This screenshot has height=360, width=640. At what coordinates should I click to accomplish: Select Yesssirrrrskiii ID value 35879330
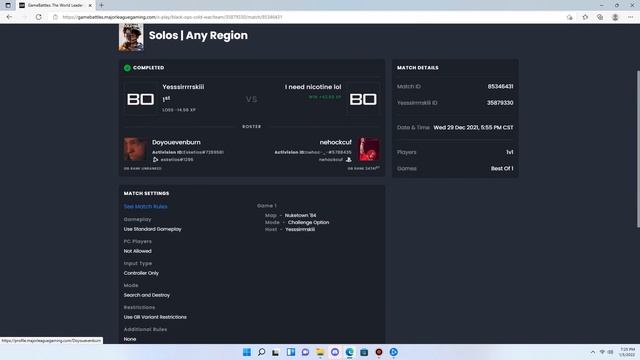[x=500, y=103]
